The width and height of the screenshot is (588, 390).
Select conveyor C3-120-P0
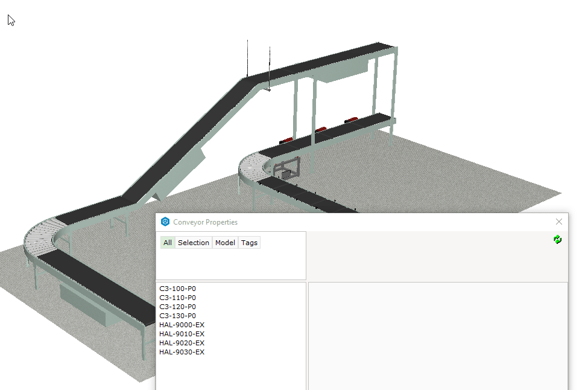tap(177, 306)
